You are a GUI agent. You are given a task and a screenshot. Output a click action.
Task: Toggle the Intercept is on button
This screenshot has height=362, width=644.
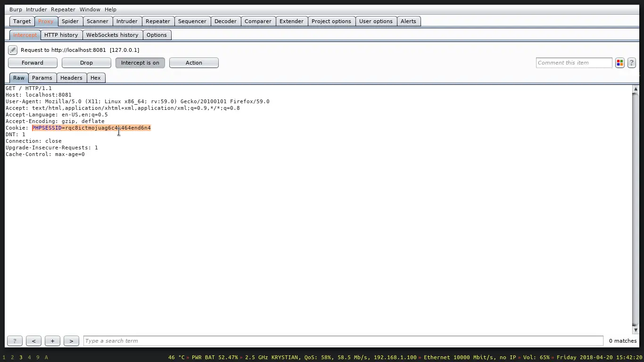(140, 62)
